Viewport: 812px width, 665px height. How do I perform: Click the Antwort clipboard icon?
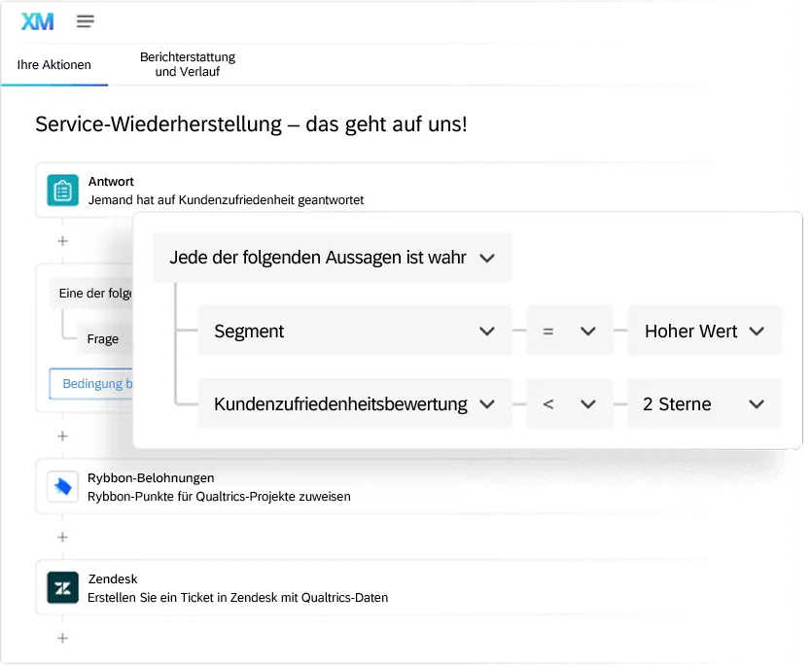62,191
